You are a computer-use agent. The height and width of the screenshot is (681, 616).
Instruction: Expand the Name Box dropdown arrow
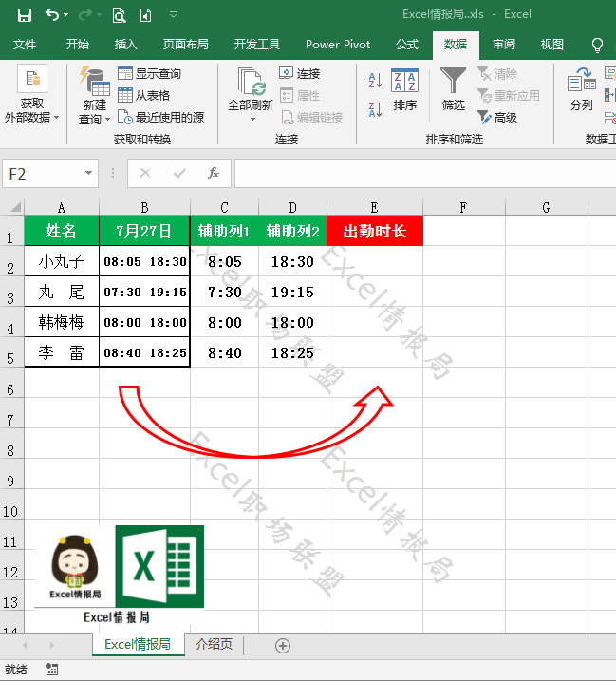click(88, 173)
